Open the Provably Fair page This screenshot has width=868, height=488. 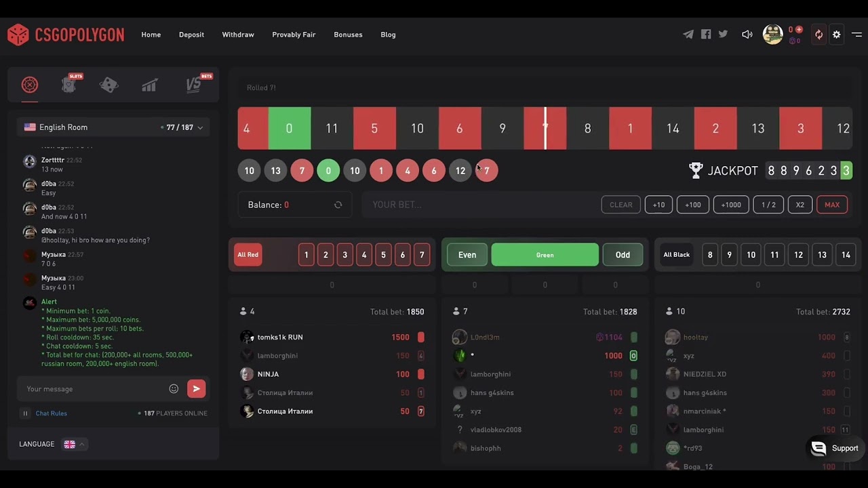[x=294, y=35]
